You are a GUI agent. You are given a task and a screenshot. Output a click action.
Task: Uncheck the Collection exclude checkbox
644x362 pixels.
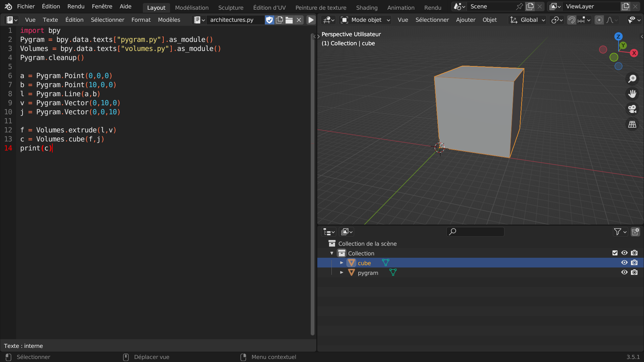click(615, 253)
